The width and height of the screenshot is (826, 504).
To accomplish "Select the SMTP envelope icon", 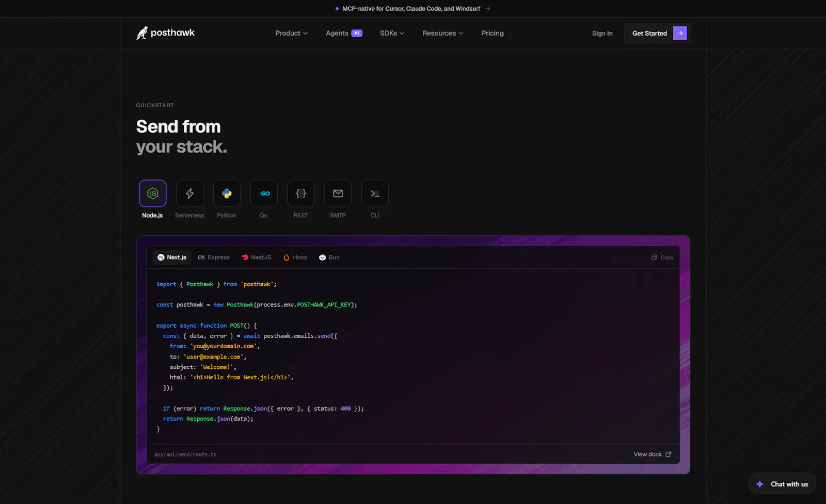I will 338,193.
